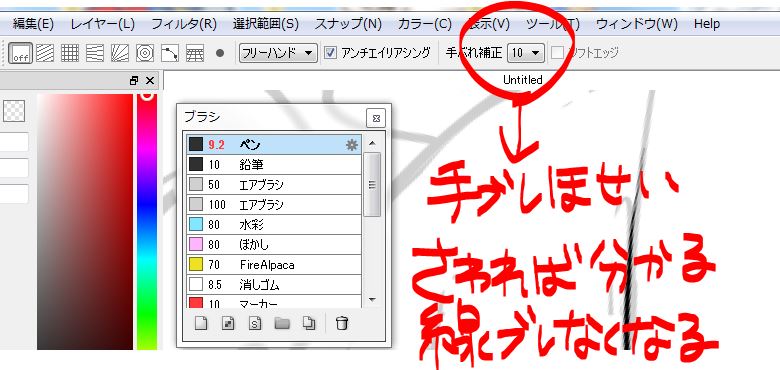This screenshot has height=370, width=780.
Task: Select the 鉛筆 brush row
Action: [x=274, y=165]
